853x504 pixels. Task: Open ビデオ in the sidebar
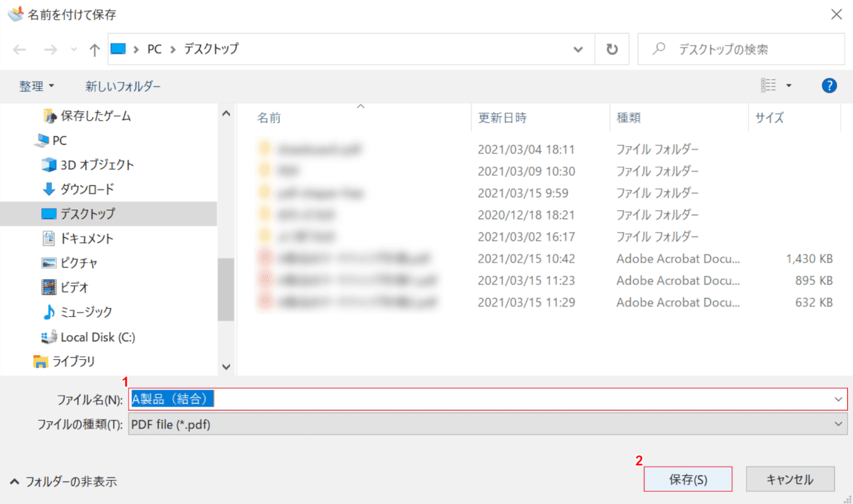[65, 287]
